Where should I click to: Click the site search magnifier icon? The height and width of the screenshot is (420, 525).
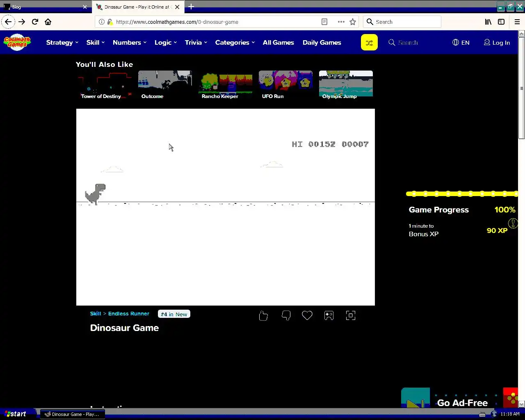(392, 42)
